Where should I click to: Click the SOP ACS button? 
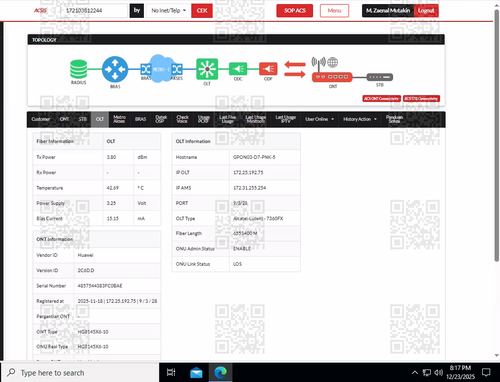(x=295, y=11)
